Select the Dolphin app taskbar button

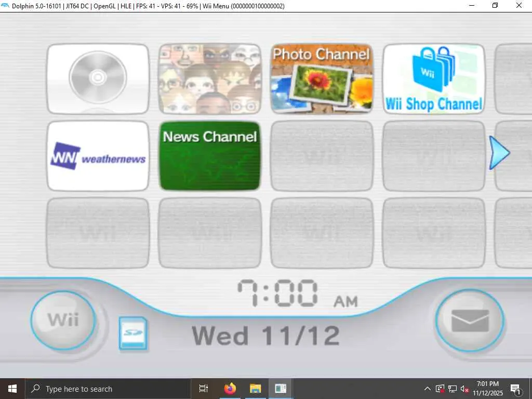281,389
